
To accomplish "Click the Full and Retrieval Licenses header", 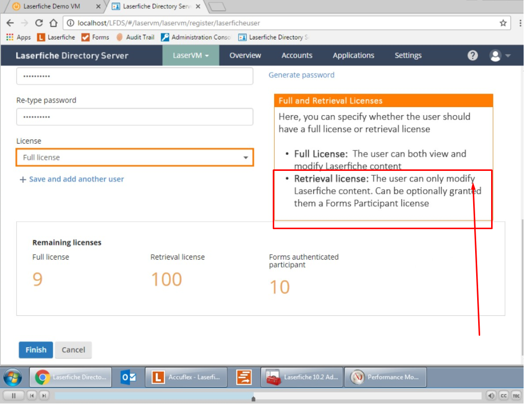I will (x=383, y=101).
